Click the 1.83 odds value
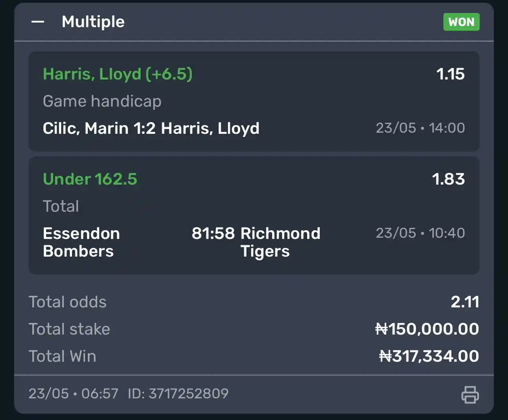The image size is (508, 420). 448,179
